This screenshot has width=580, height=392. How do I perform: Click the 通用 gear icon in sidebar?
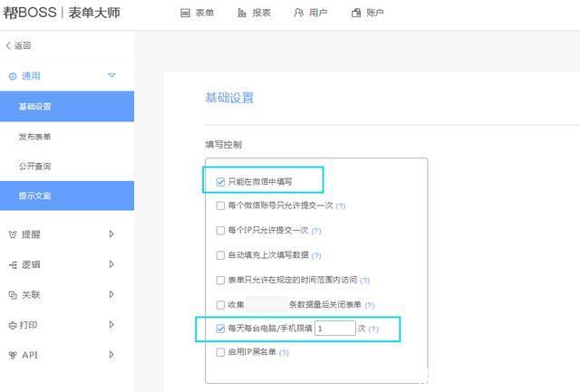coord(13,76)
